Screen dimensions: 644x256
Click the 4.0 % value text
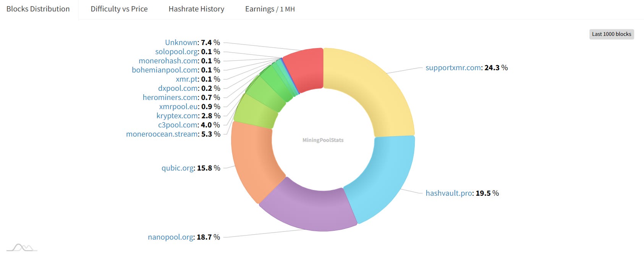pos(210,125)
